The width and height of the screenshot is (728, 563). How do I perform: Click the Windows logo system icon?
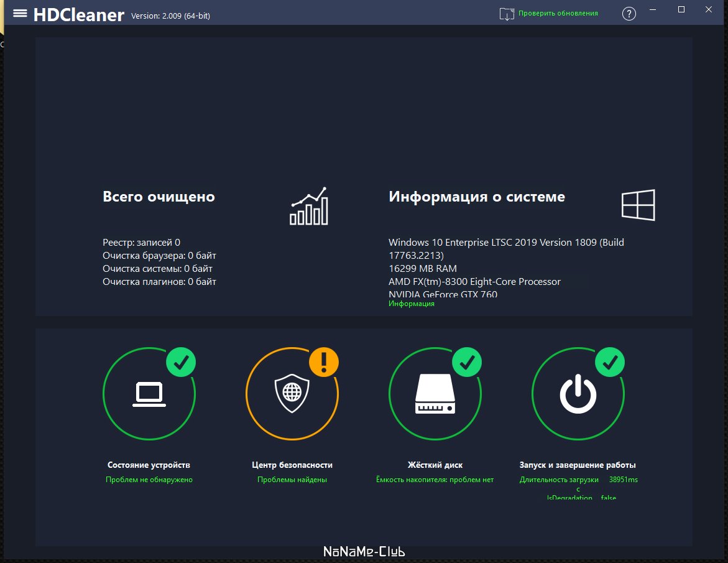[638, 205]
